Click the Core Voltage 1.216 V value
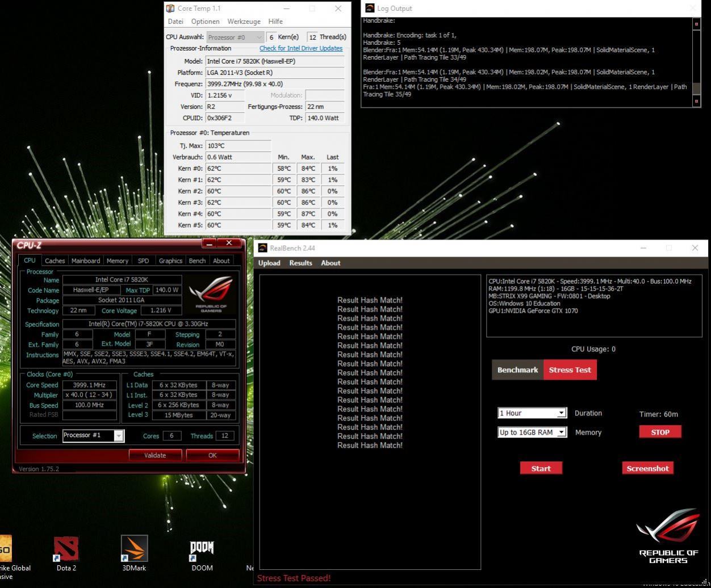Viewport: 711px width, 588px height. pos(160,310)
